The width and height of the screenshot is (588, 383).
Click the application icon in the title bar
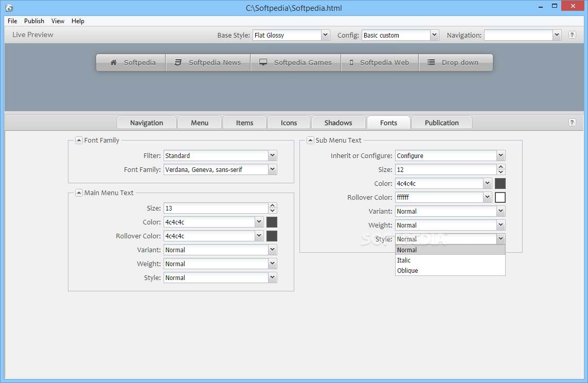pos(9,8)
